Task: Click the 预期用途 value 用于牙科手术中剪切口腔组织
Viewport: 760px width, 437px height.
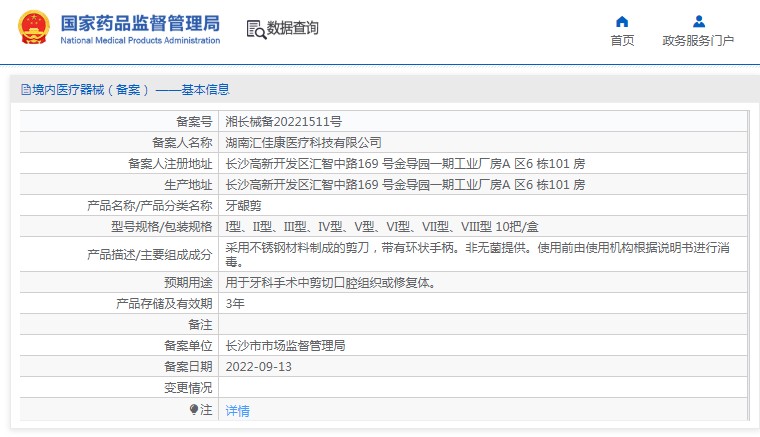Action: [x=332, y=282]
